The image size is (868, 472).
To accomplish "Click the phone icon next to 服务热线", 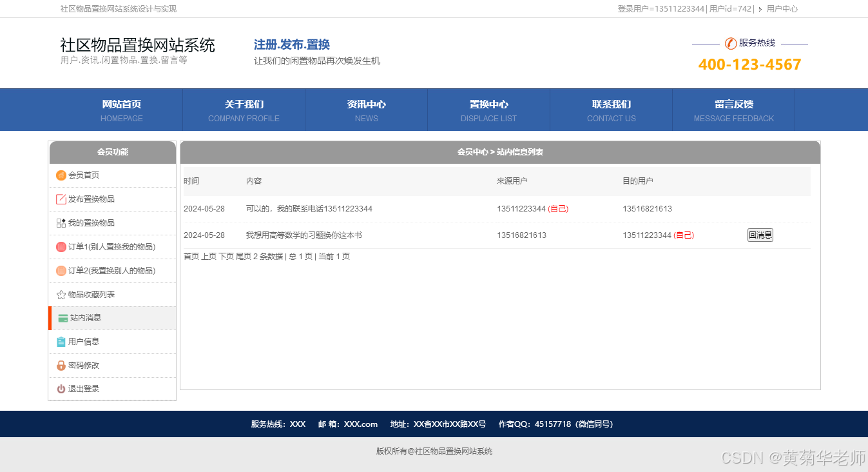I will pyautogui.click(x=731, y=43).
